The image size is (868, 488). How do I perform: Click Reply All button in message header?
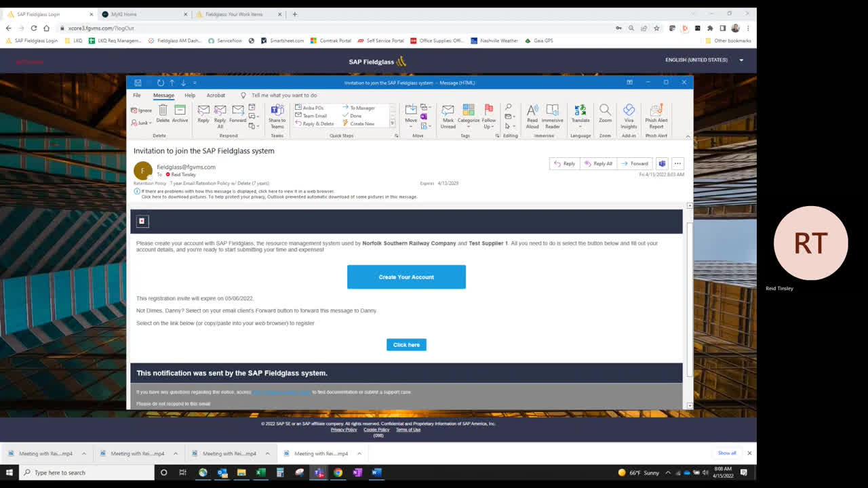point(598,163)
